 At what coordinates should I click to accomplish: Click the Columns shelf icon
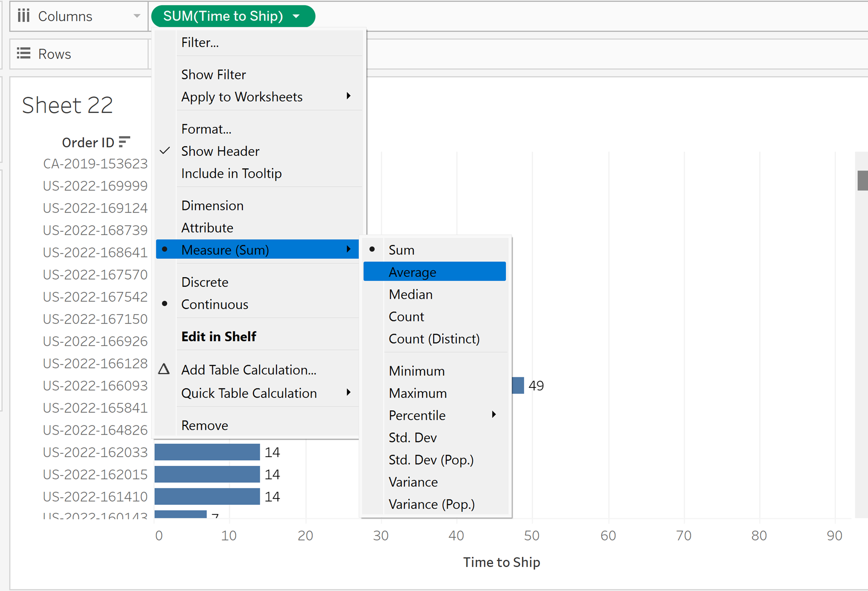(24, 16)
